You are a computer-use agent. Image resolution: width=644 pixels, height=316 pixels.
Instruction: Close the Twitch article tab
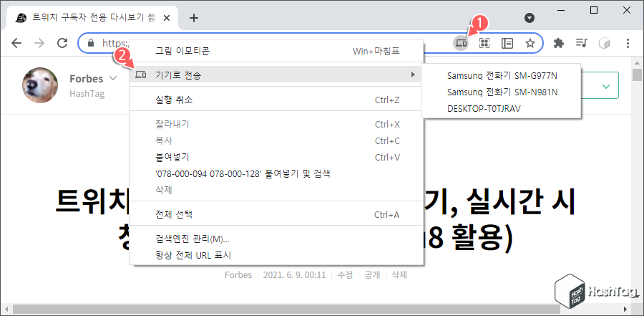tap(167, 18)
